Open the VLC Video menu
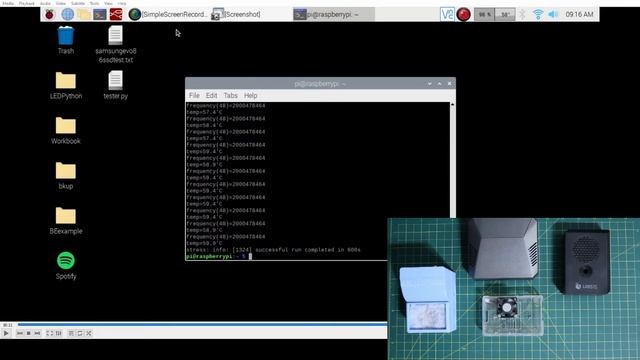 60,3
